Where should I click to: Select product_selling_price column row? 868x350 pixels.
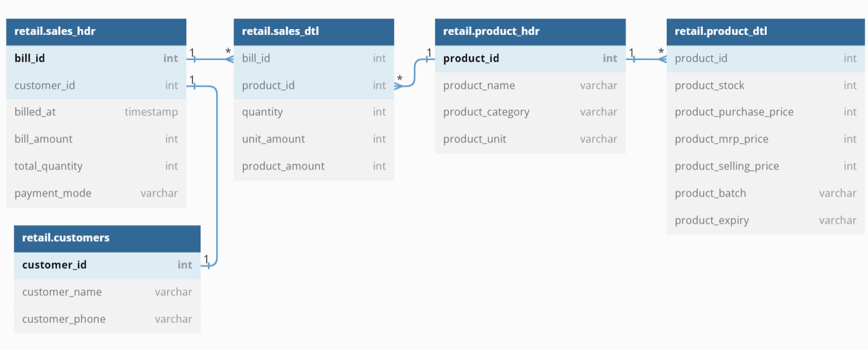coord(765,166)
